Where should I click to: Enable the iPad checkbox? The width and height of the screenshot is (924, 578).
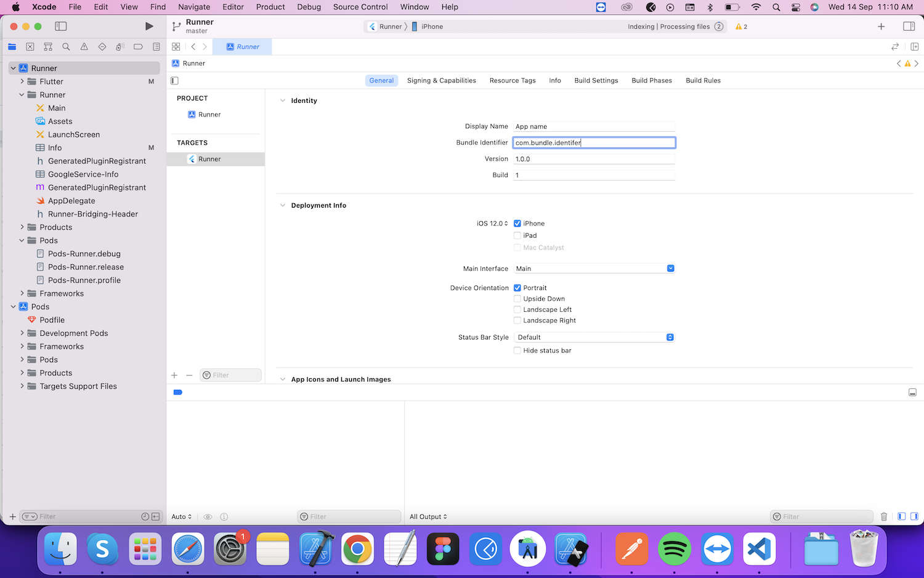(x=517, y=235)
